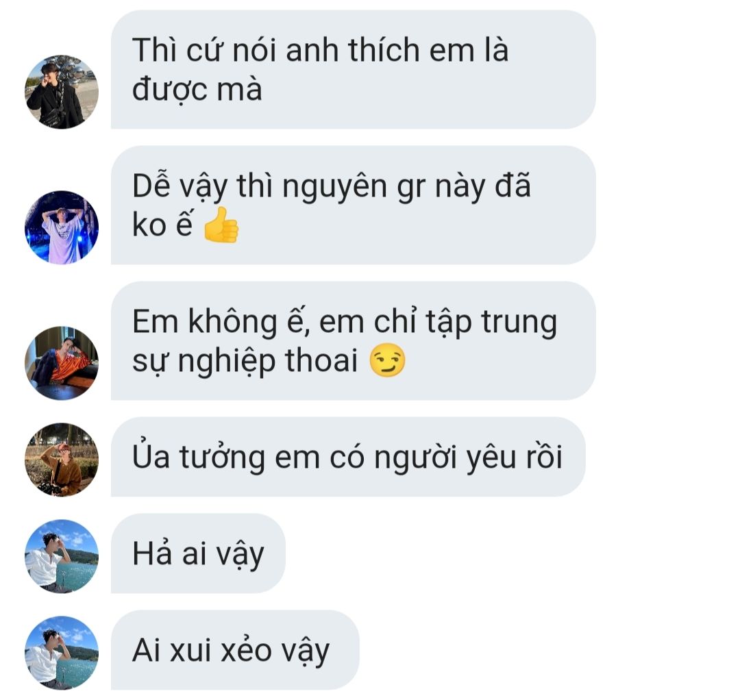Click text line 'Thì cứ nói anh thích em là'
Viewport: 740px width, 700px height.
pyautogui.click(x=320, y=49)
